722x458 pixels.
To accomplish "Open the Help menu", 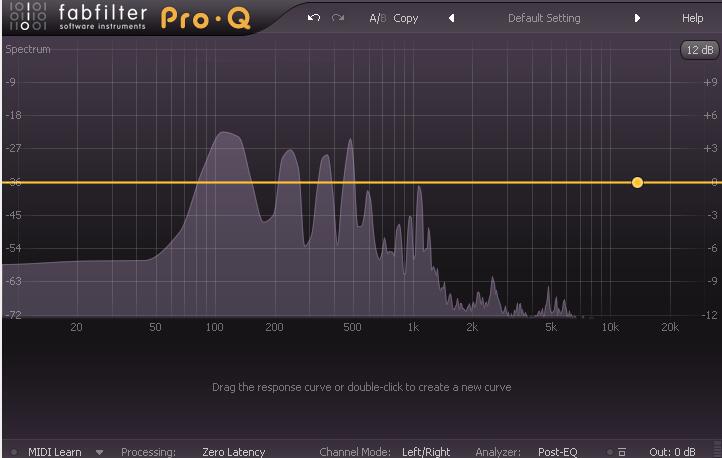I will tap(693, 18).
